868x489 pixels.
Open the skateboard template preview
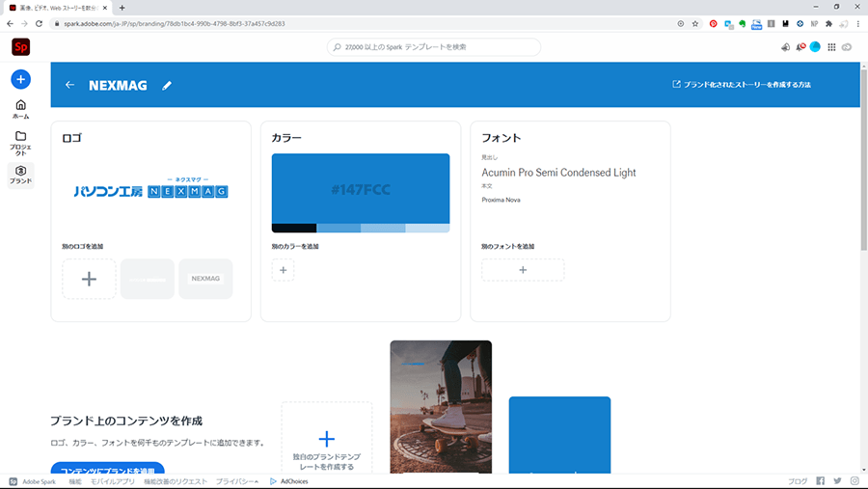pyautogui.click(x=441, y=407)
